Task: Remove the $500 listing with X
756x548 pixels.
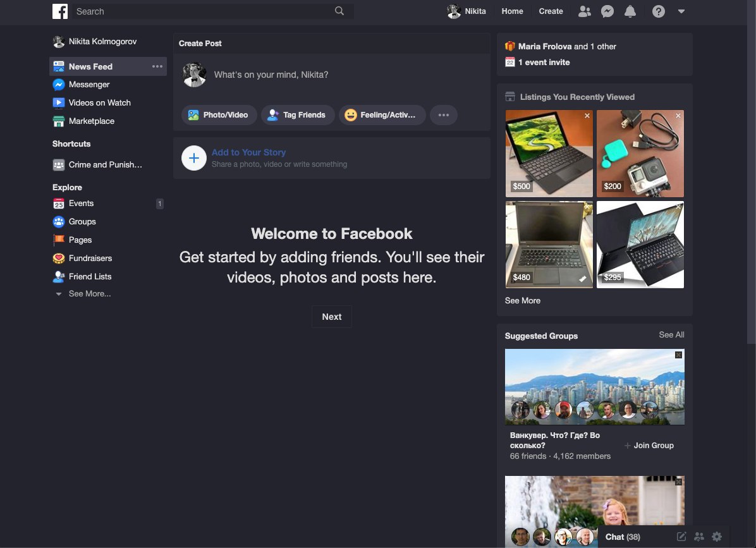Action: (587, 116)
